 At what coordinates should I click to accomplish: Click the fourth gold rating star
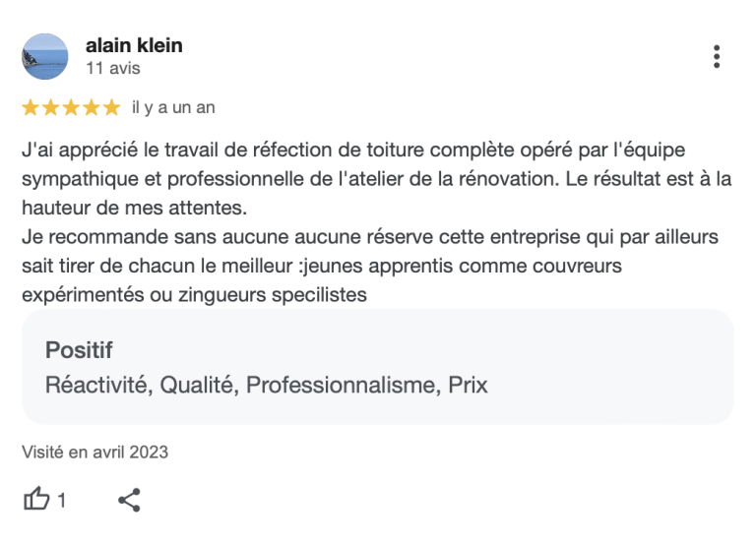point(92,107)
